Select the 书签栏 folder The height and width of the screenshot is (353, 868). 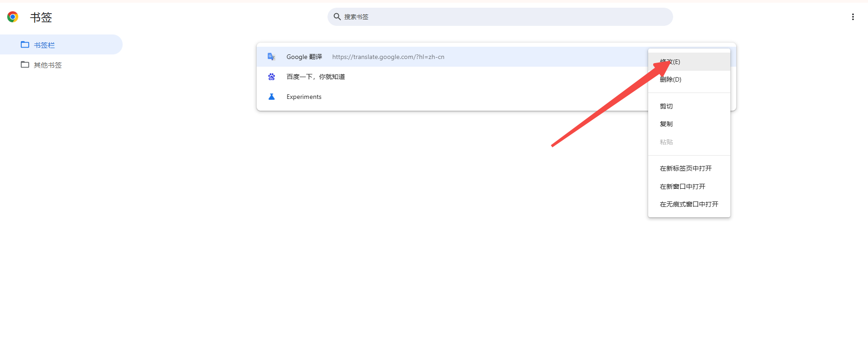coord(61,45)
